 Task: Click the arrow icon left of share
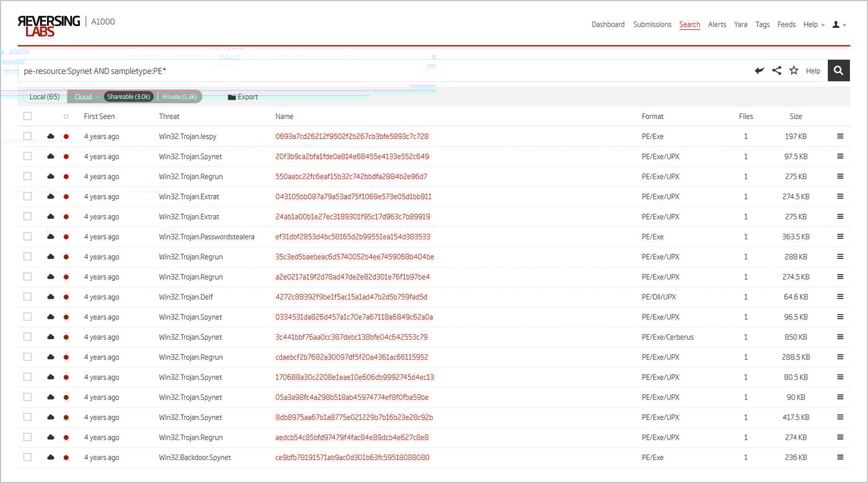click(759, 71)
